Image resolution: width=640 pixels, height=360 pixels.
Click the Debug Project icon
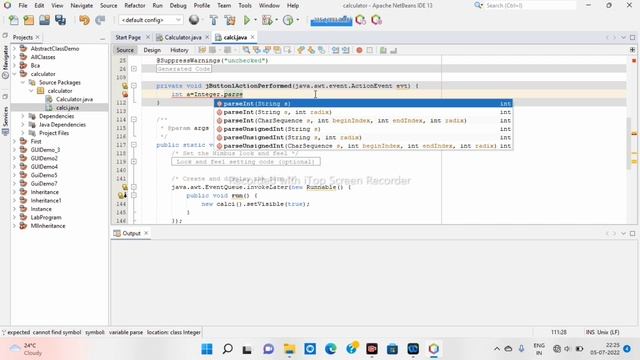(x=267, y=20)
